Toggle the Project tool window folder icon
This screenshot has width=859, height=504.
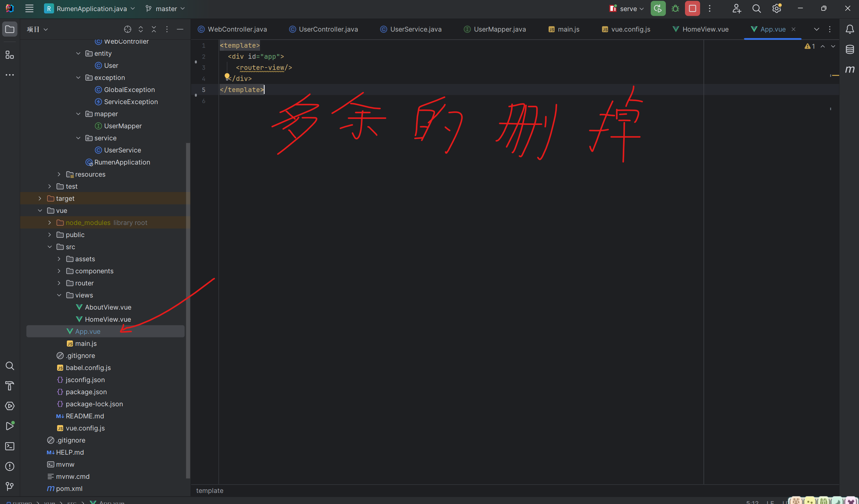coord(9,29)
